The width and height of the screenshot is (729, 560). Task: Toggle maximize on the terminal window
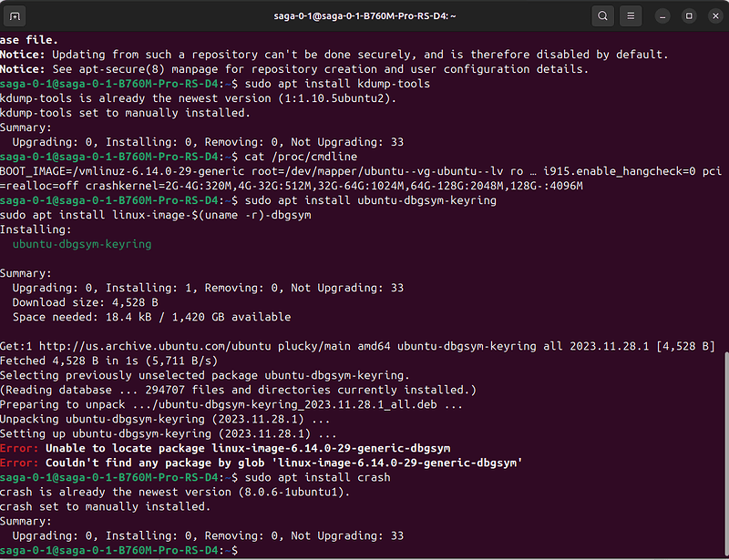tap(688, 15)
